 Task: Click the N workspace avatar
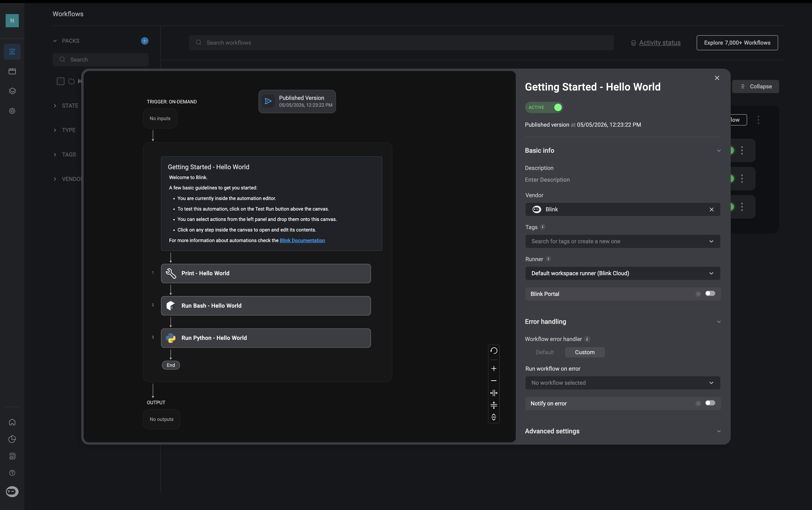12,21
